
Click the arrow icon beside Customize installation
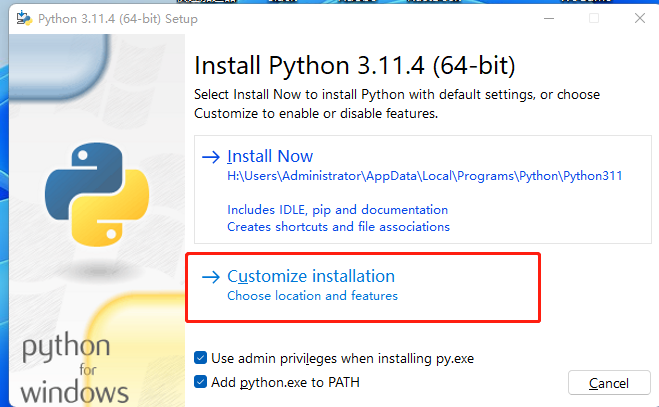[x=211, y=277]
